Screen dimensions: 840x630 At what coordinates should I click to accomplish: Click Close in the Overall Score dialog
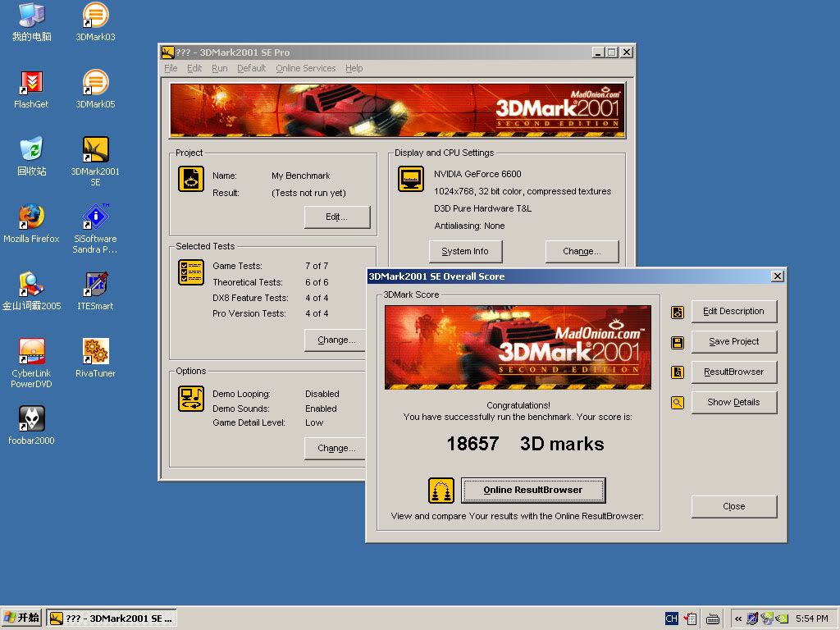734,506
